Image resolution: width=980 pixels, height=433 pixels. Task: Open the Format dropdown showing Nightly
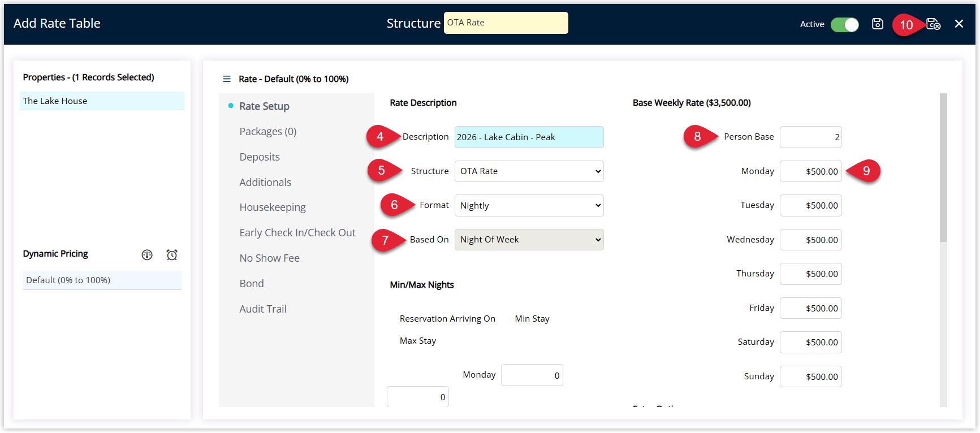pyautogui.click(x=529, y=206)
